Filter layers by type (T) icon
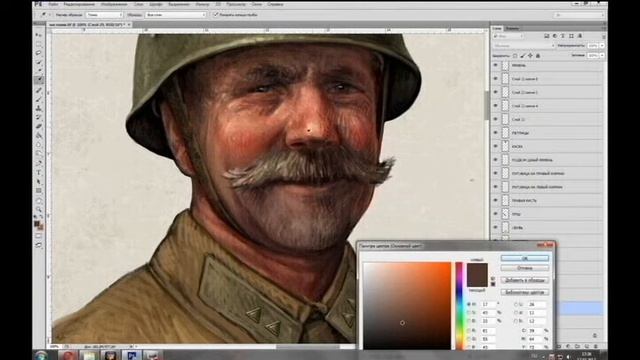 pos(563,36)
